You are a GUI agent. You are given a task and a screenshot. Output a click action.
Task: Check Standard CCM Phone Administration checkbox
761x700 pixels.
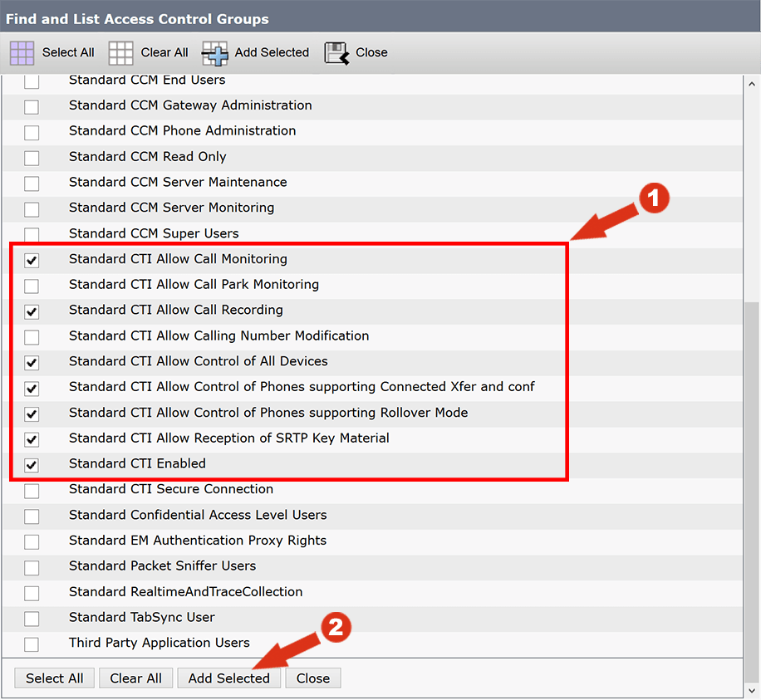click(32, 132)
